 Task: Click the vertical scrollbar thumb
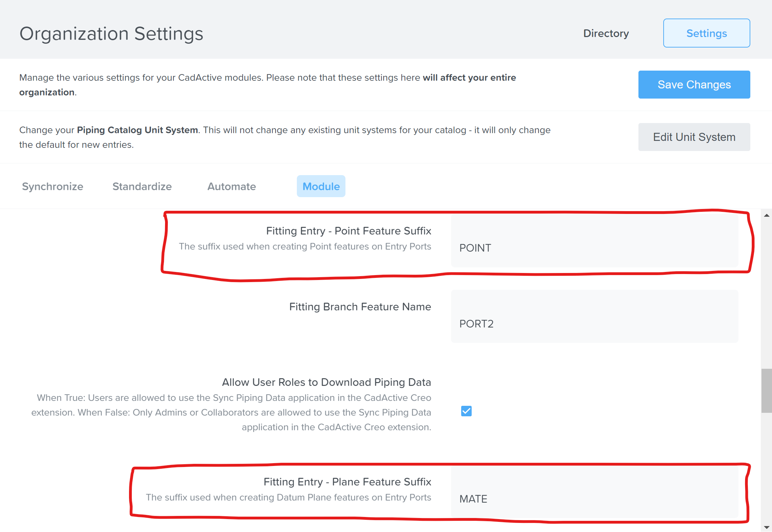click(766, 391)
